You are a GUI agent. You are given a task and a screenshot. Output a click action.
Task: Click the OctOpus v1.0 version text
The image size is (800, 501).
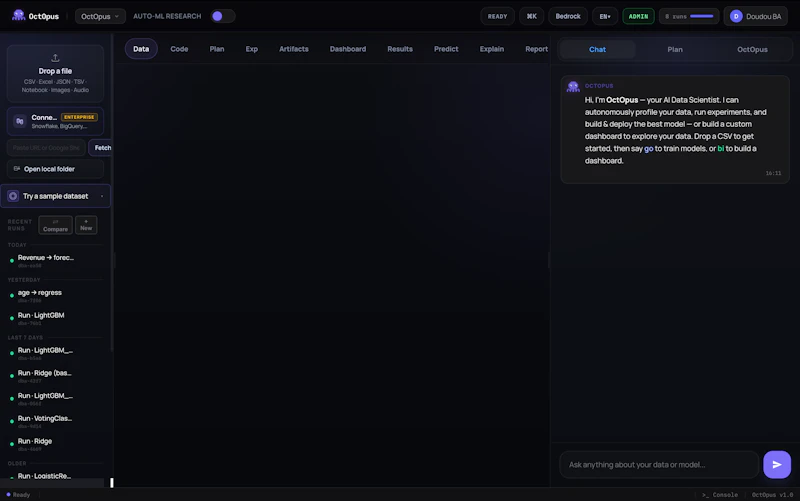click(772, 495)
